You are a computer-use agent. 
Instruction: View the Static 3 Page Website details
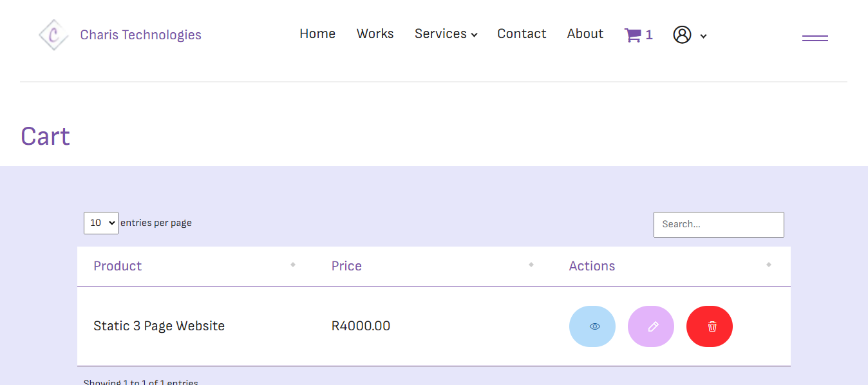click(592, 326)
